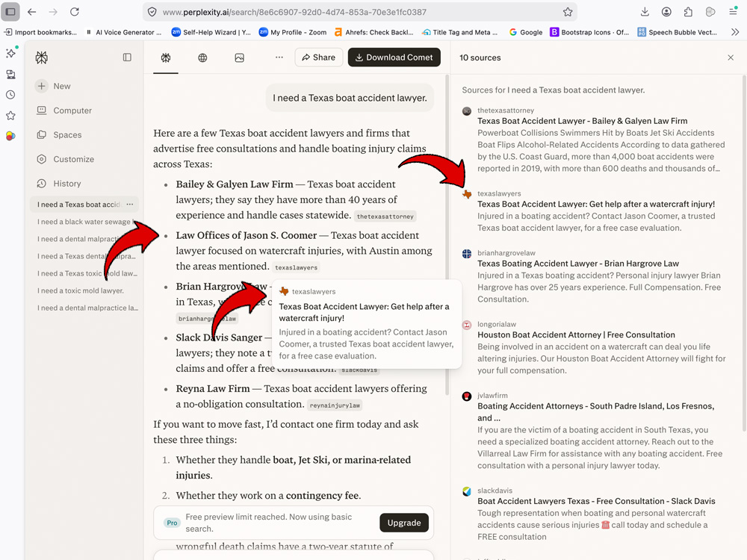Open the Title Tag and Meta bookmark
The height and width of the screenshot is (560, 747).
[459, 32]
